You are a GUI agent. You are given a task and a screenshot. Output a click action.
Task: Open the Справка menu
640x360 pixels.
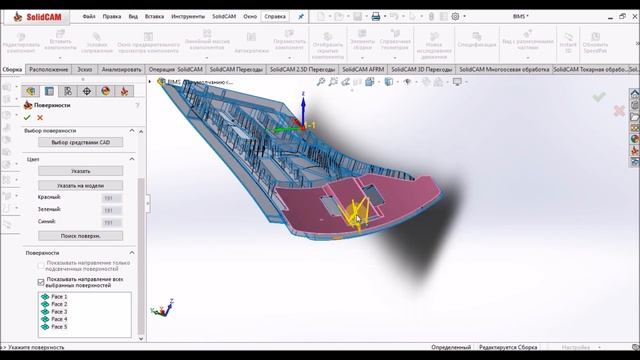coord(275,17)
